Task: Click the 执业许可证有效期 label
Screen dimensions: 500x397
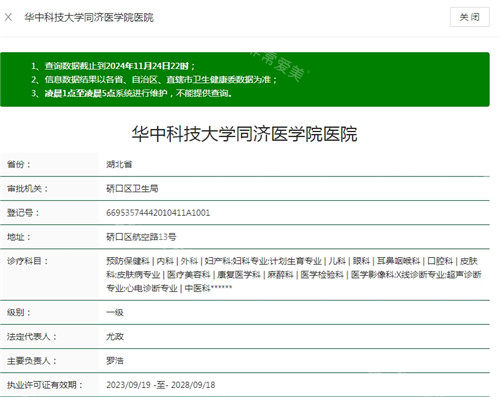Action: point(45,385)
